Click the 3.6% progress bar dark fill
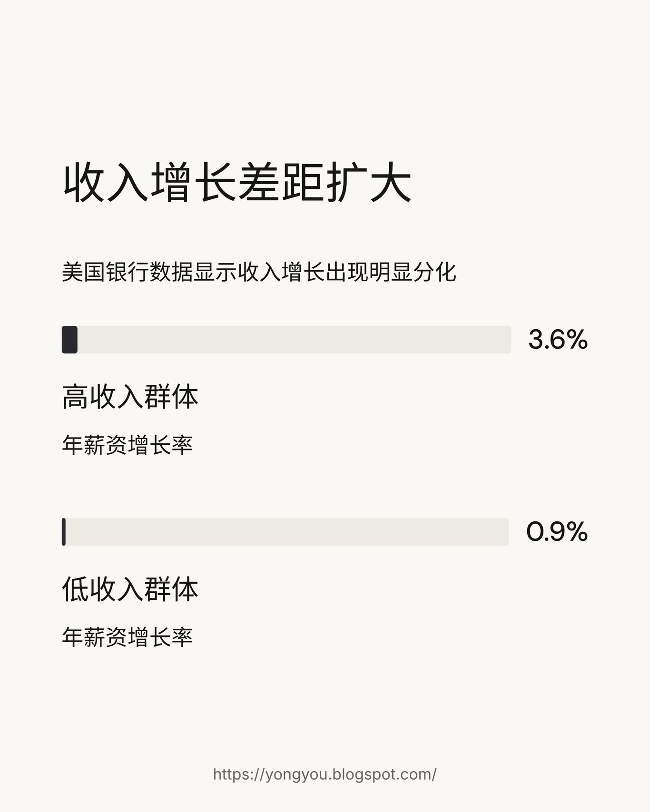Image resolution: width=650 pixels, height=812 pixels. click(69, 340)
